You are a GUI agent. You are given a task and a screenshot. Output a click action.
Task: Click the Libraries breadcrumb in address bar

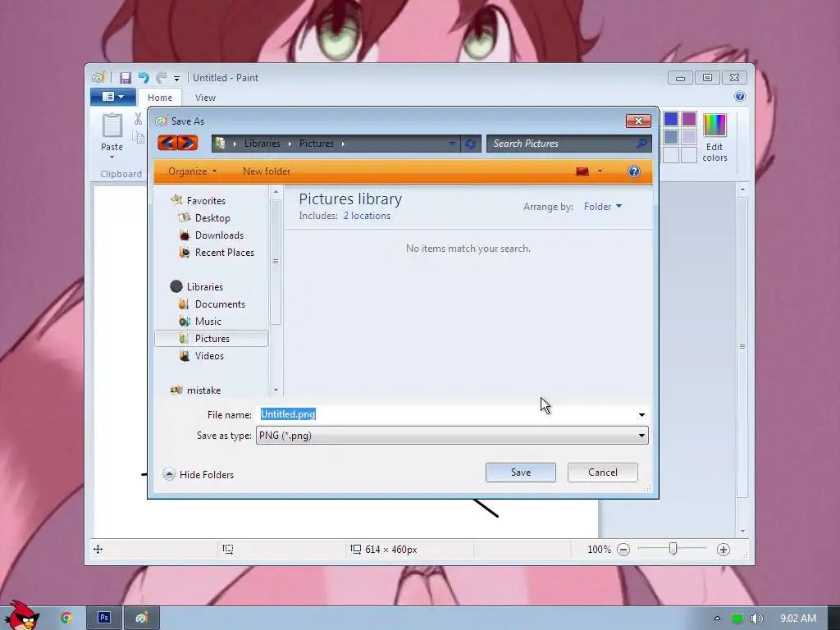tap(262, 144)
